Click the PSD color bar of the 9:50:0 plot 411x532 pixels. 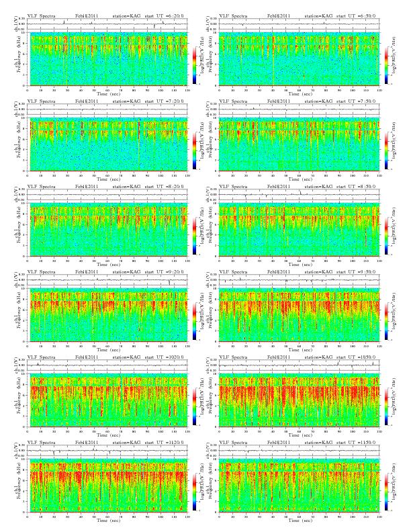pos(386,321)
